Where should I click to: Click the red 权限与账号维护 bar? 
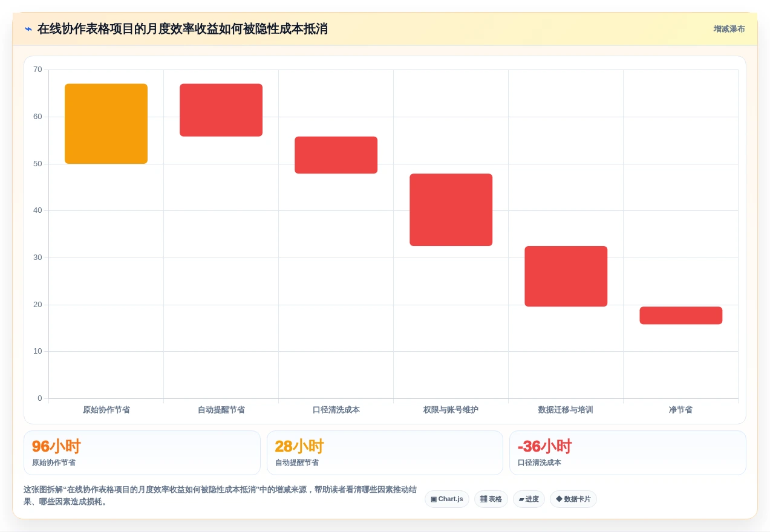[451, 210]
